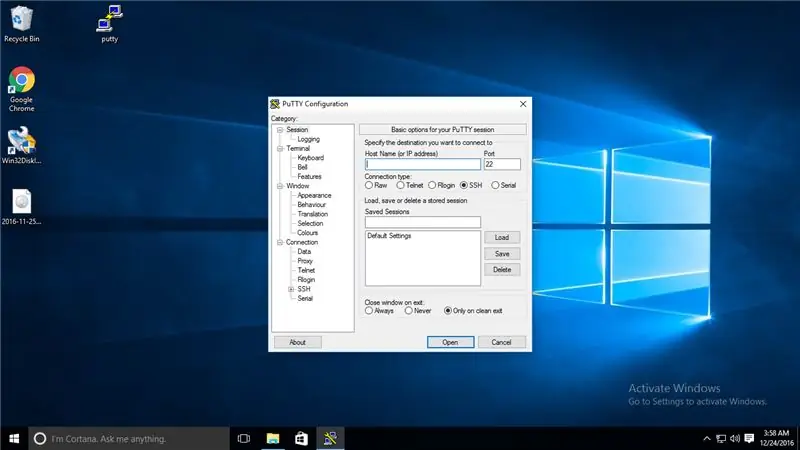Open Task View from the taskbar

tap(244, 438)
